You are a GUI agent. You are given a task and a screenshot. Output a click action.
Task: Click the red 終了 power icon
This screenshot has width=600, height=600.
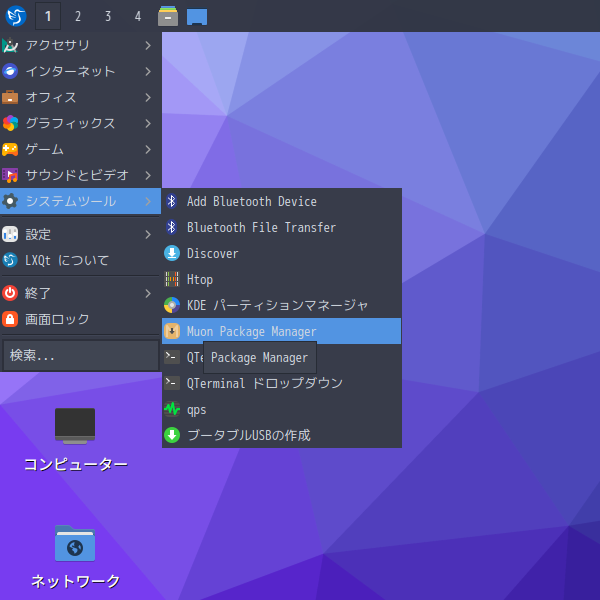(10, 293)
